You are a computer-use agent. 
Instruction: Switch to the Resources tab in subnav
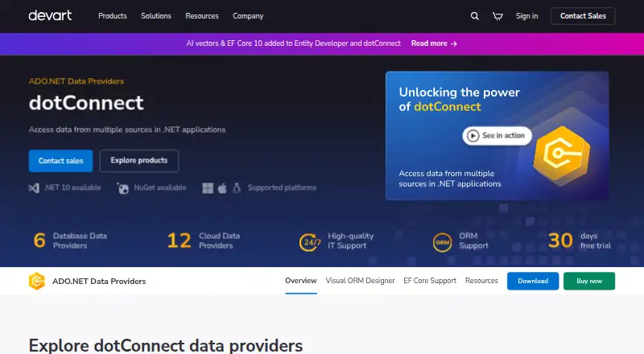point(481,281)
